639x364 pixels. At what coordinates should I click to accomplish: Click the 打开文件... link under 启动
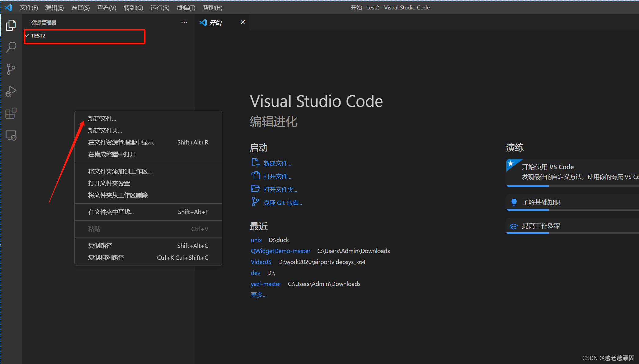(277, 177)
